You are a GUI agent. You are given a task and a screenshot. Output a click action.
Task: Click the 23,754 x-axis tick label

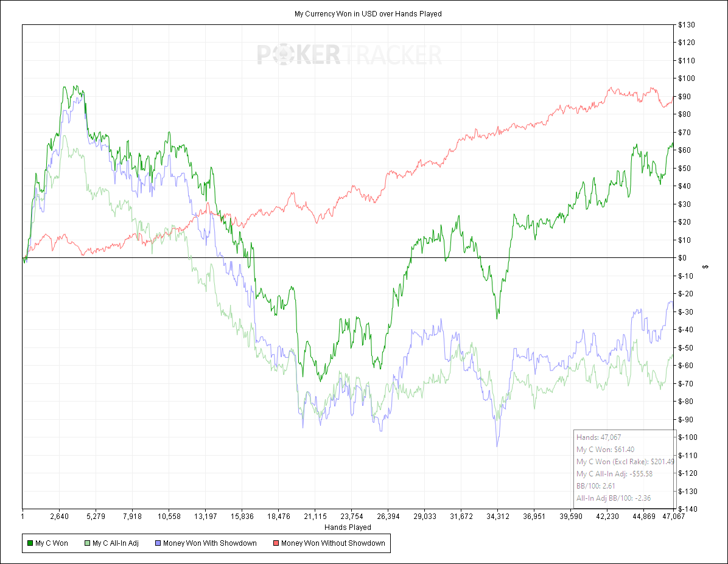(351, 517)
